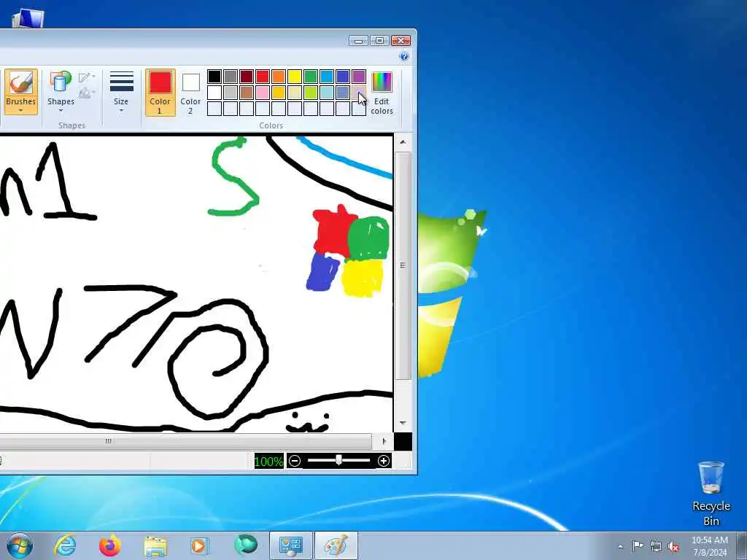Open the clock showing 10:54 AM
Screen dimensions: 747x560
pos(710,546)
